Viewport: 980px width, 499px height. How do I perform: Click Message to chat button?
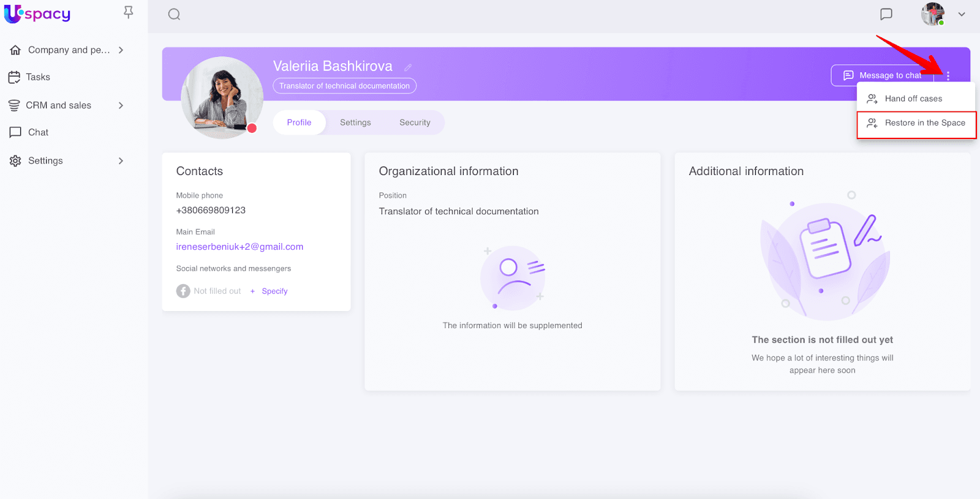[882, 75]
